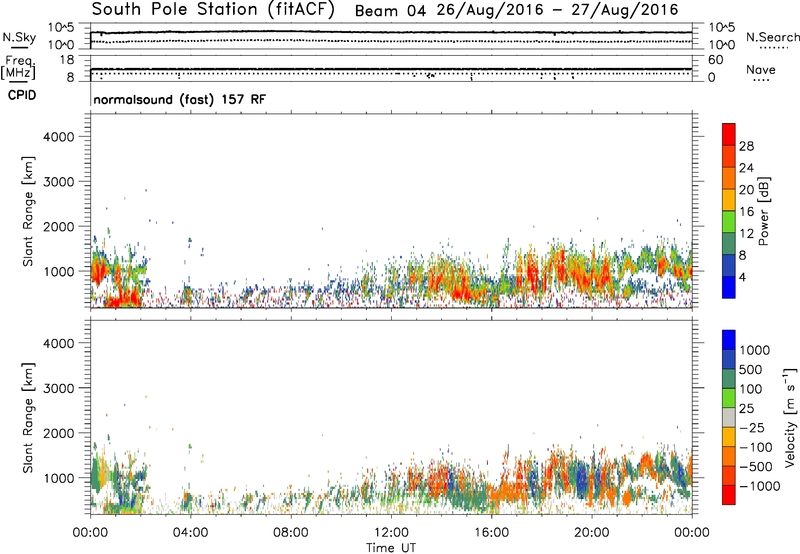Click the '60' Nave axis tick label
This screenshot has width=800, height=554.
coord(715,60)
